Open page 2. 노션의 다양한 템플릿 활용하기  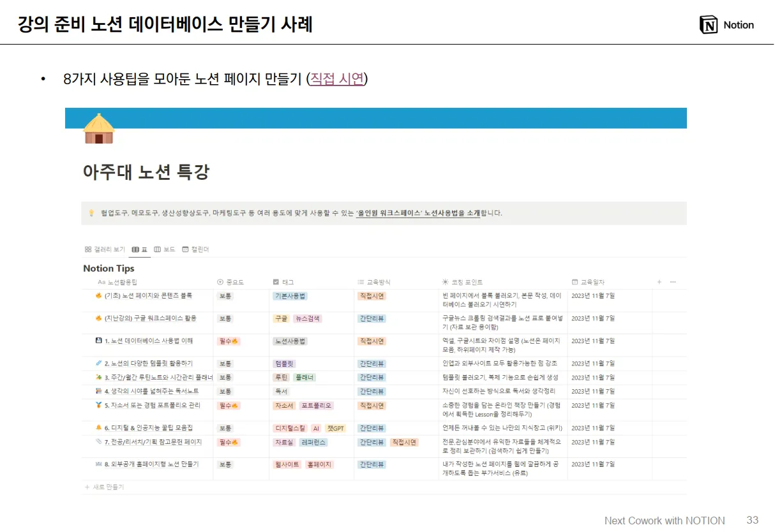(x=148, y=363)
